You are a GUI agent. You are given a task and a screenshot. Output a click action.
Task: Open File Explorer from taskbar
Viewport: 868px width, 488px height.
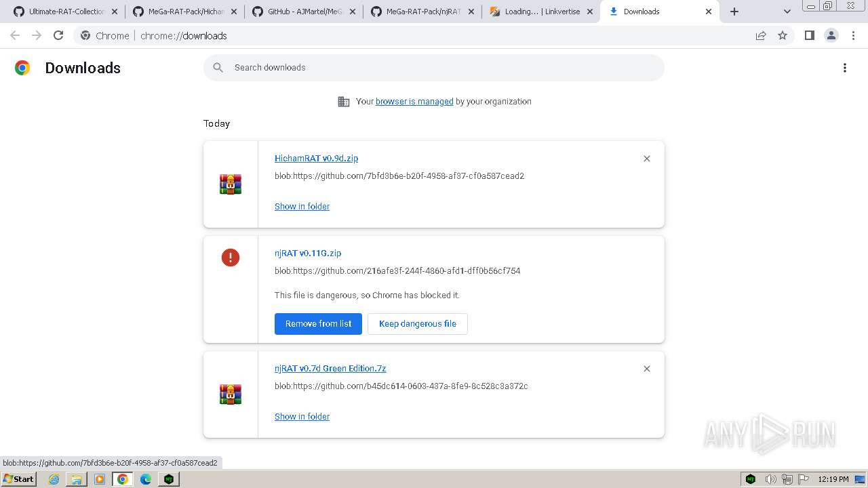(77, 479)
